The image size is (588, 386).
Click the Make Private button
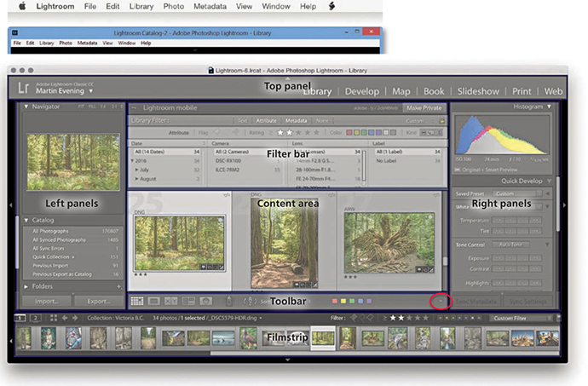pyautogui.click(x=424, y=108)
